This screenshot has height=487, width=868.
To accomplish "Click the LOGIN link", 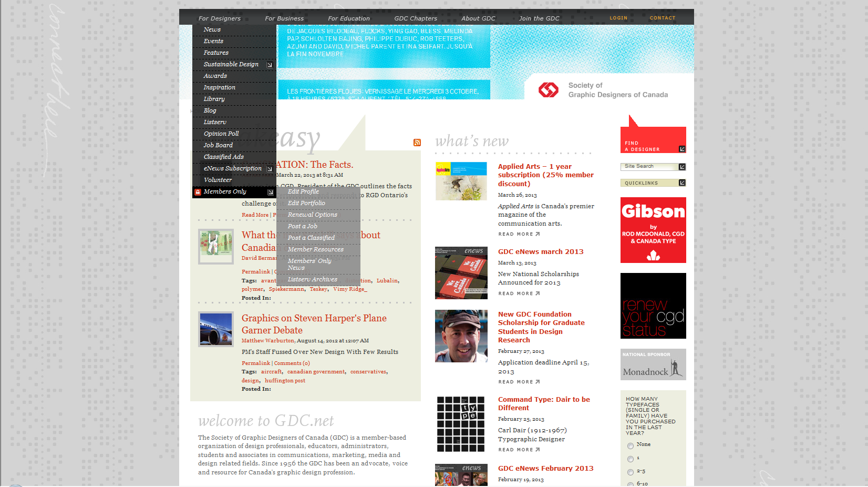I will click(618, 18).
